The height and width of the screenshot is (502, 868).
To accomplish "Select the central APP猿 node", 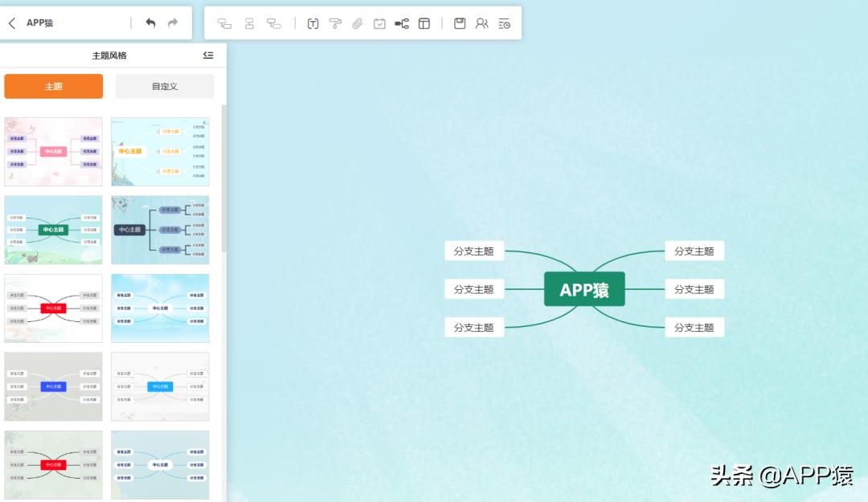I will coord(584,289).
